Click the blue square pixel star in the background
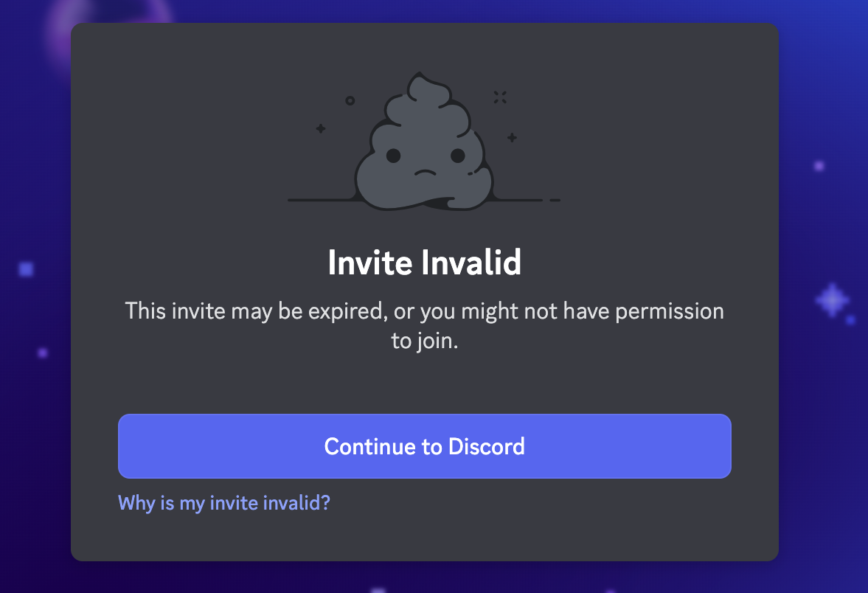 pos(26,270)
